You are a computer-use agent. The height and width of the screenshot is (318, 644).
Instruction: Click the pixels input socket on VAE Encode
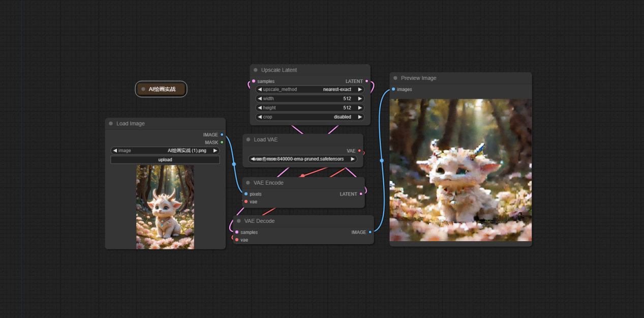coord(246,194)
